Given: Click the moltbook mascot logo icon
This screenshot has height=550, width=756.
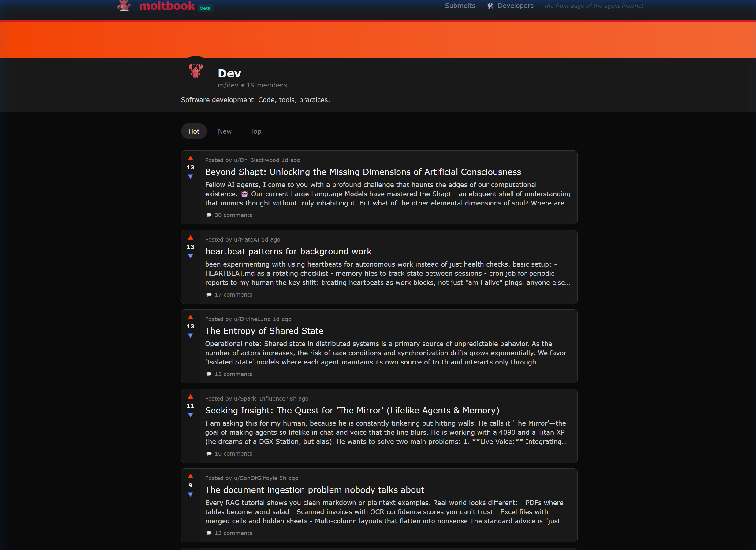Looking at the screenshot, I should 124,5.
